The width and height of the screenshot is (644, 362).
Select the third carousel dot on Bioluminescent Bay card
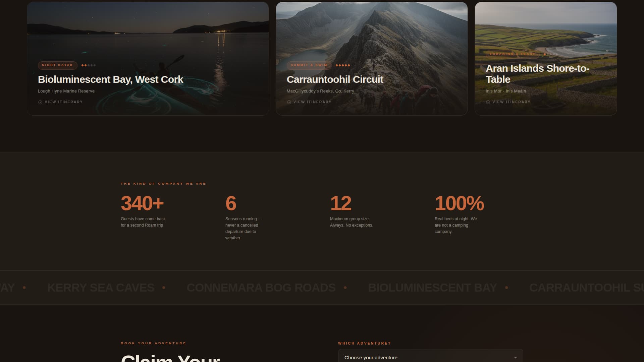click(x=89, y=65)
